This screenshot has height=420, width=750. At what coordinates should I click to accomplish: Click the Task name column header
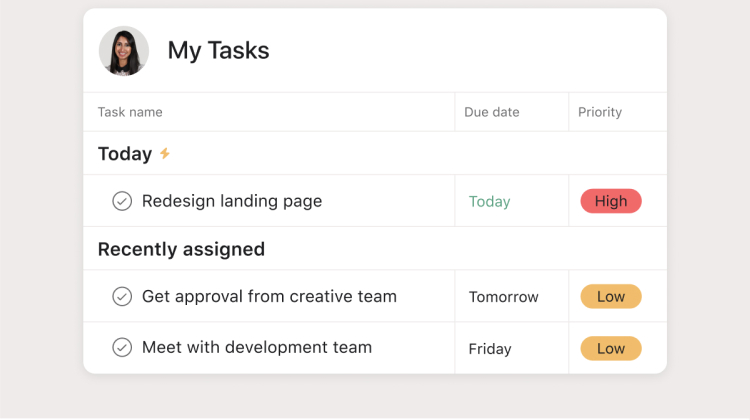130,112
